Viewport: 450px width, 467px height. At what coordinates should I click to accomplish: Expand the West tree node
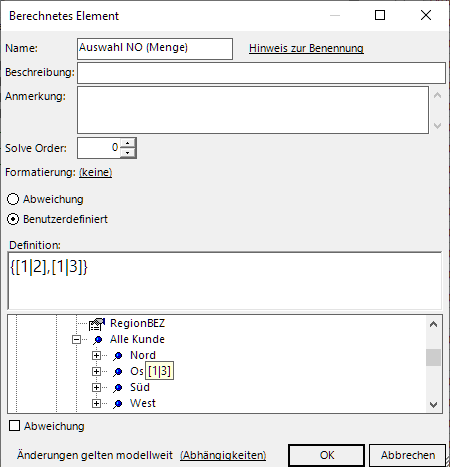(96, 404)
